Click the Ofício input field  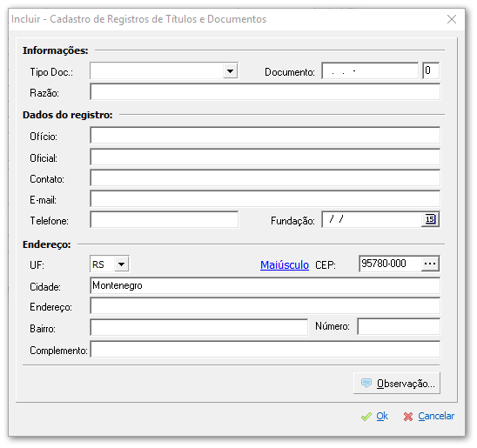(x=265, y=136)
